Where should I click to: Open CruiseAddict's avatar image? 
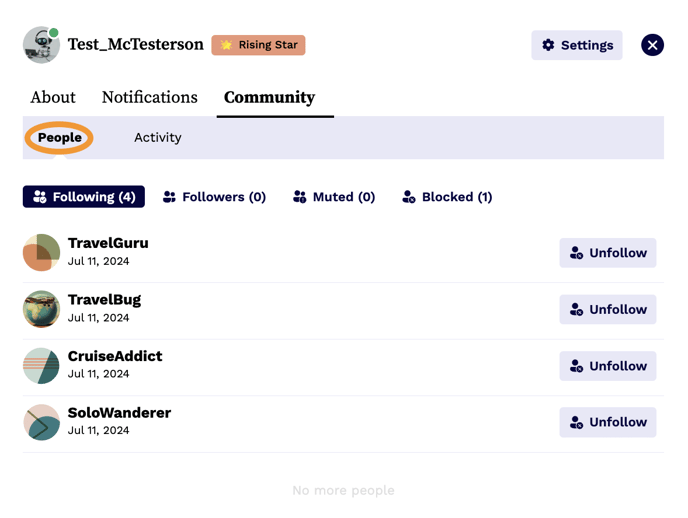pyautogui.click(x=41, y=366)
